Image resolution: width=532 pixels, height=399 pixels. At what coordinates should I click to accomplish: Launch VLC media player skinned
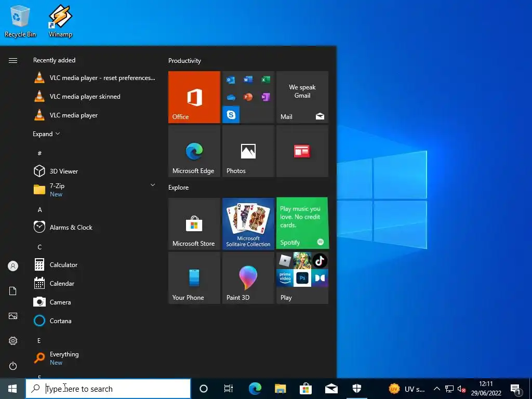tap(95, 96)
